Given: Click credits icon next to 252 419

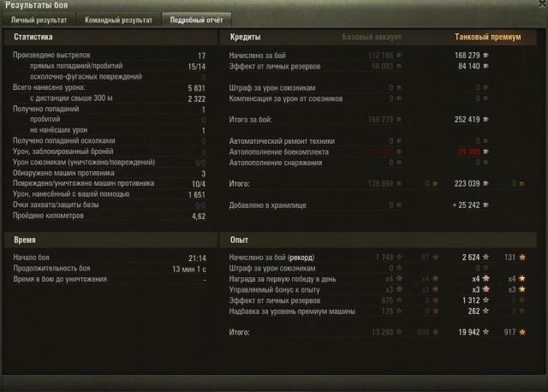Looking at the screenshot, I should tap(485, 120).
